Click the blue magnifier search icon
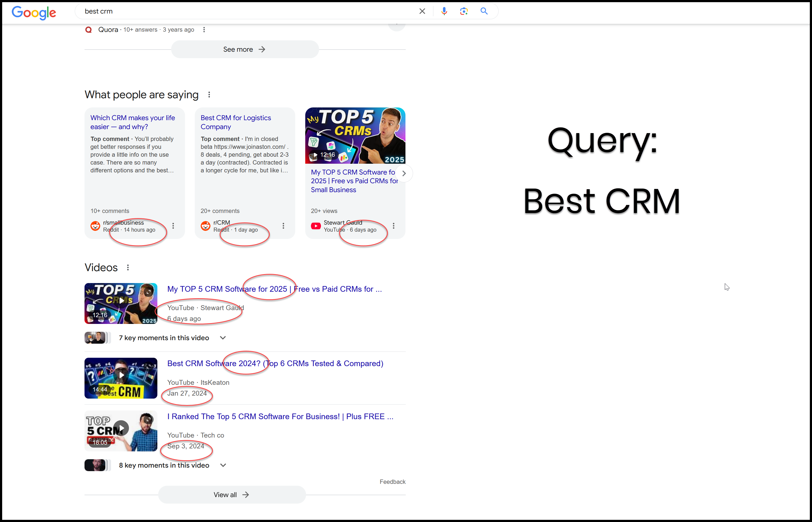This screenshot has width=812, height=522. 484,11
